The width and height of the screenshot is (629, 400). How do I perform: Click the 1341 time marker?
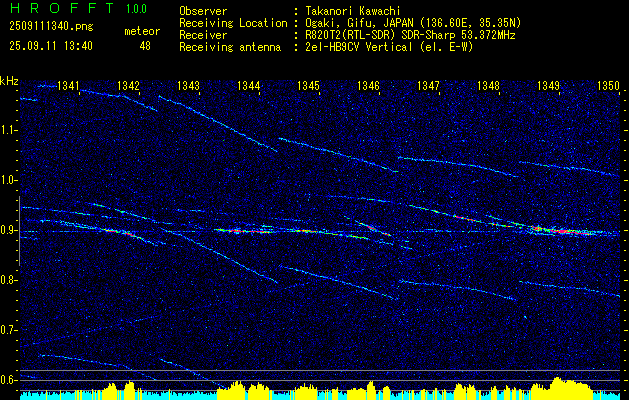tap(69, 86)
